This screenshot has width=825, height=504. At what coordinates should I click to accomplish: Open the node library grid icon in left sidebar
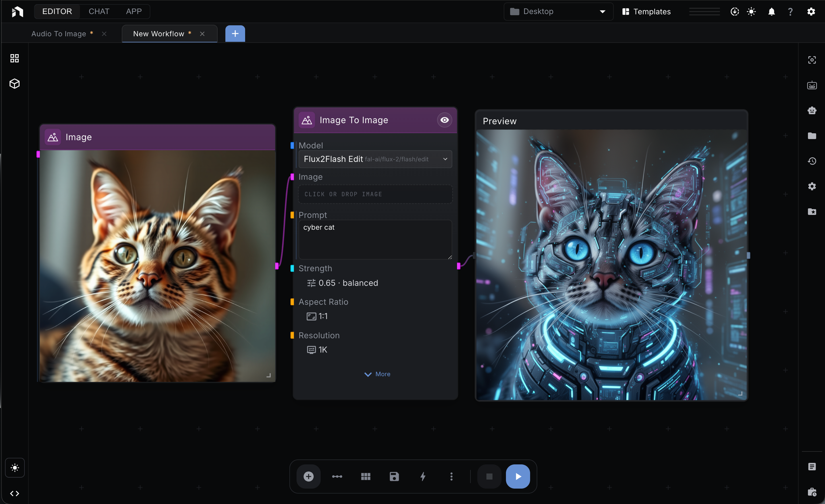(x=14, y=58)
